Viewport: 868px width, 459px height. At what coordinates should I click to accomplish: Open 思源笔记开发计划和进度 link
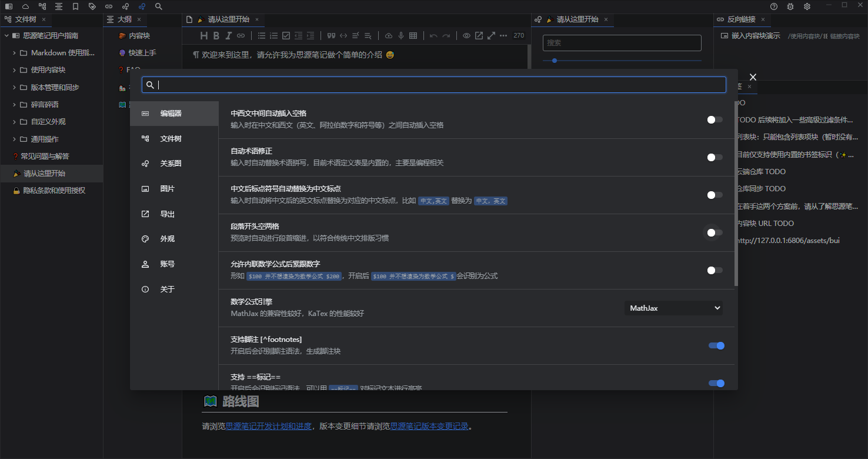coord(268,426)
